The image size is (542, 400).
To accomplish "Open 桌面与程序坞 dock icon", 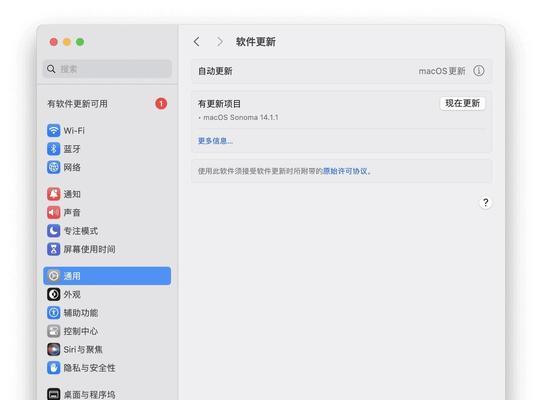I will tap(54, 394).
